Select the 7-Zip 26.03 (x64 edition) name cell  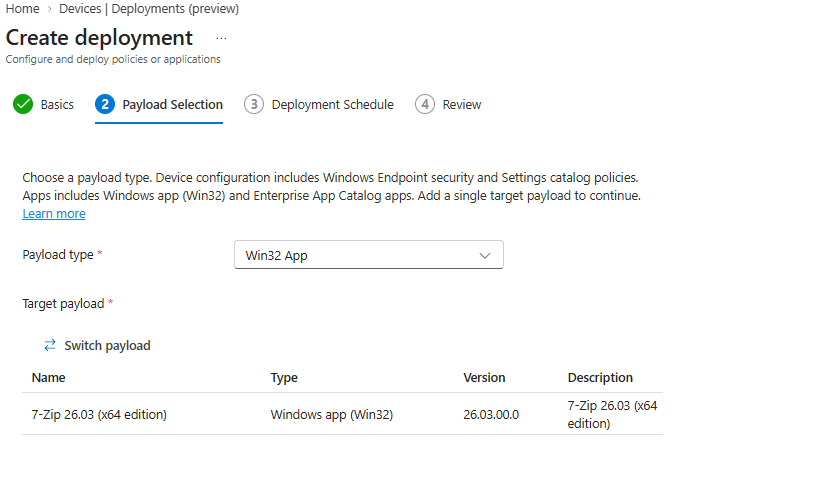(99, 415)
